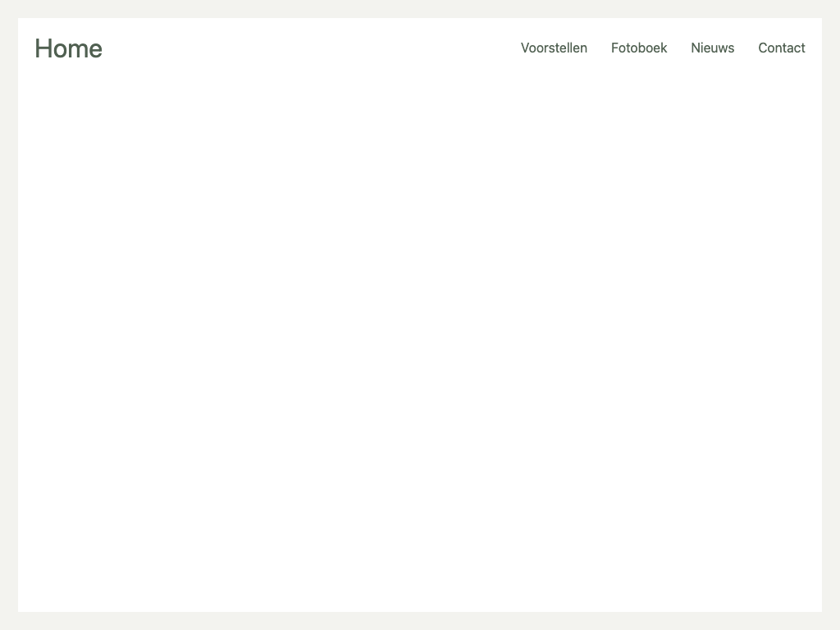The height and width of the screenshot is (630, 840).
Task: Click the Home site title
Action: click(x=68, y=48)
